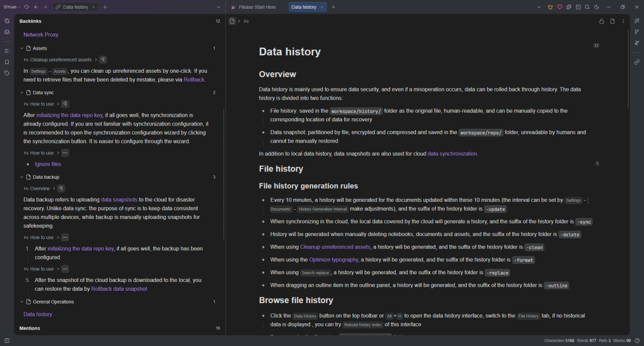This screenshot has width=644, height=346.
Task: Switch to the Please Start Here tab
Action: point(253,7)
